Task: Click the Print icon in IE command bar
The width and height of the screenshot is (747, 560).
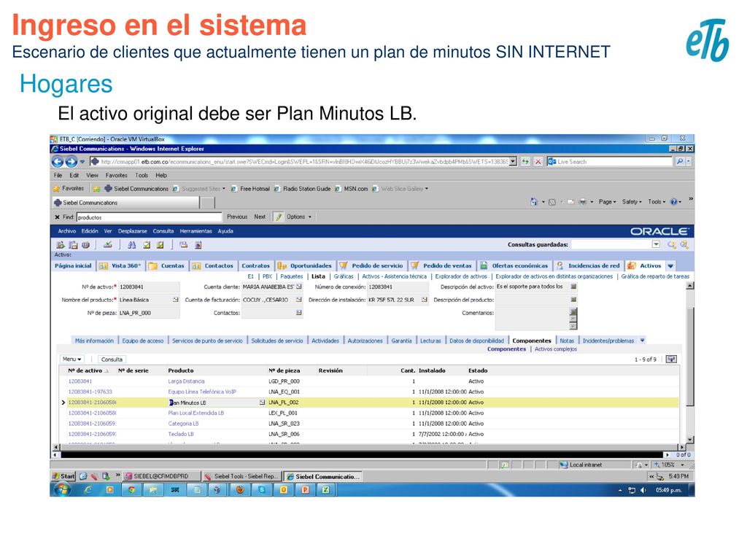Action: click(x=583, y=202)
